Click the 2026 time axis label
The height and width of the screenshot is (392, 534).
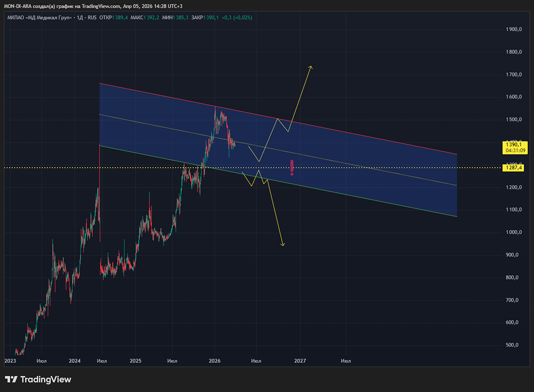point(215,360)
